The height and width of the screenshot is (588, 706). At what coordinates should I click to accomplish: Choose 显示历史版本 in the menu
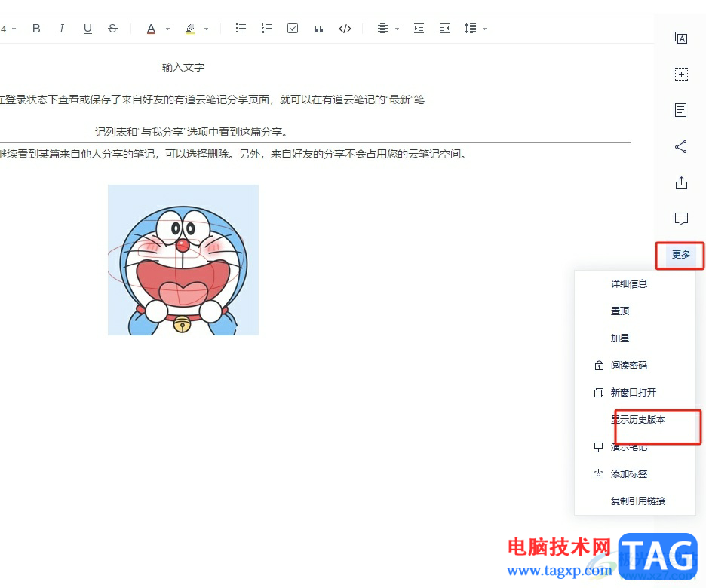pyautogui.click(x=637, y=420)
